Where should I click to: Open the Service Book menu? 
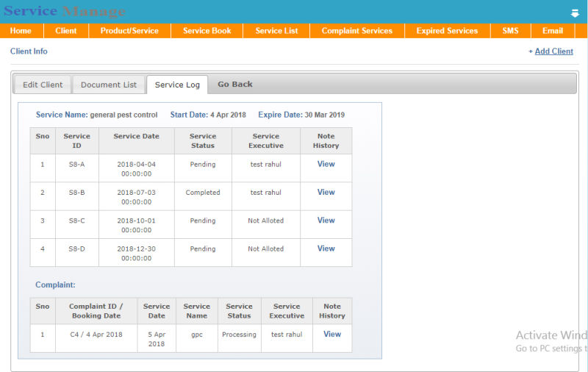tap(207, 31)
